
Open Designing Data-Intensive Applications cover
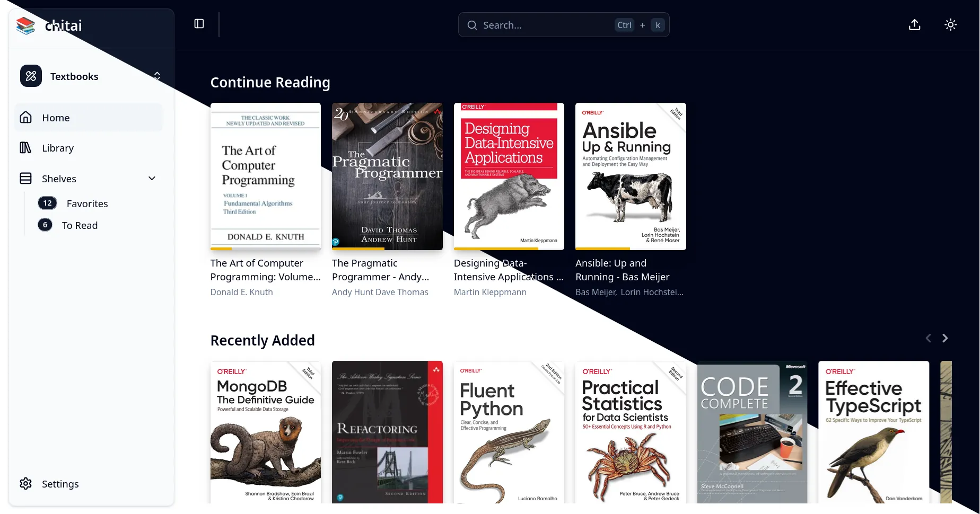coord(509,176)
